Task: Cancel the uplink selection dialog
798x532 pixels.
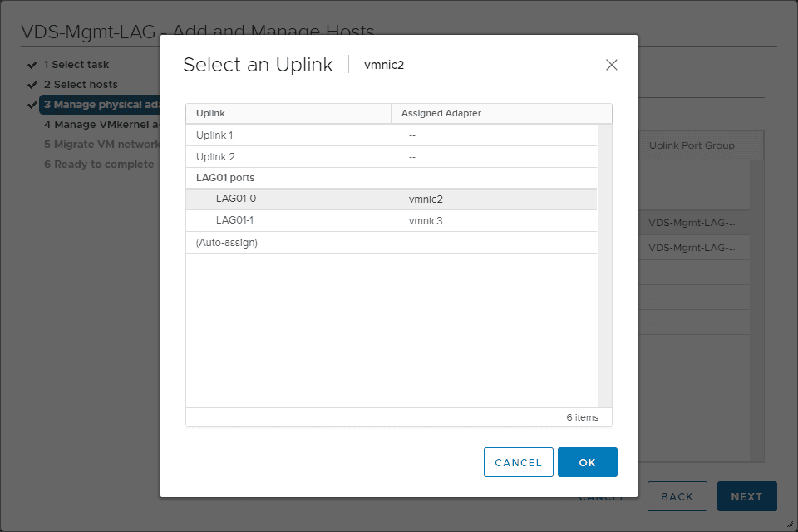Action: point(518,462)
